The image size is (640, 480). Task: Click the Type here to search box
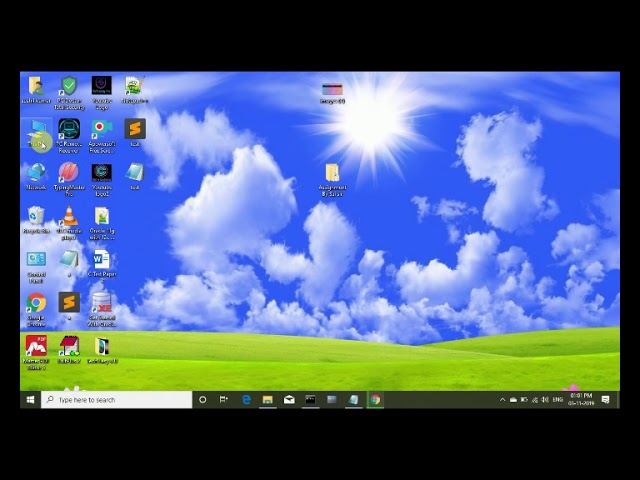point(117,400)
